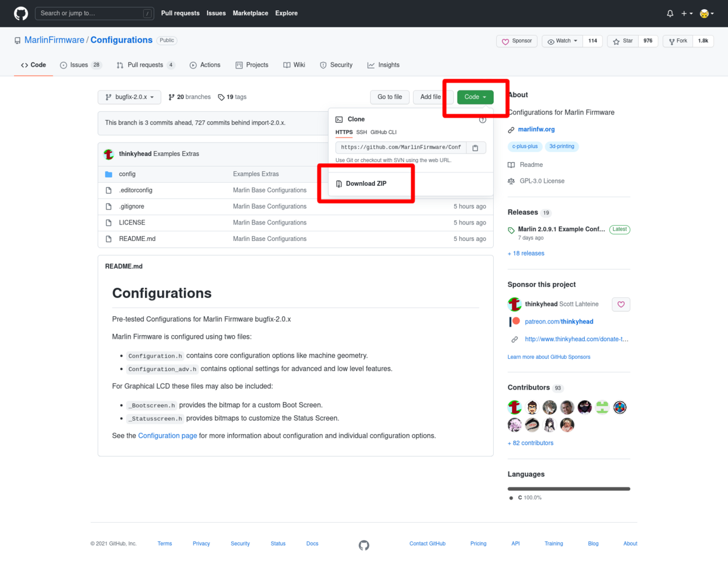The image size is (728, 573).
Task: Open the Contact GitHub footer link
Action: click(428, 544)
